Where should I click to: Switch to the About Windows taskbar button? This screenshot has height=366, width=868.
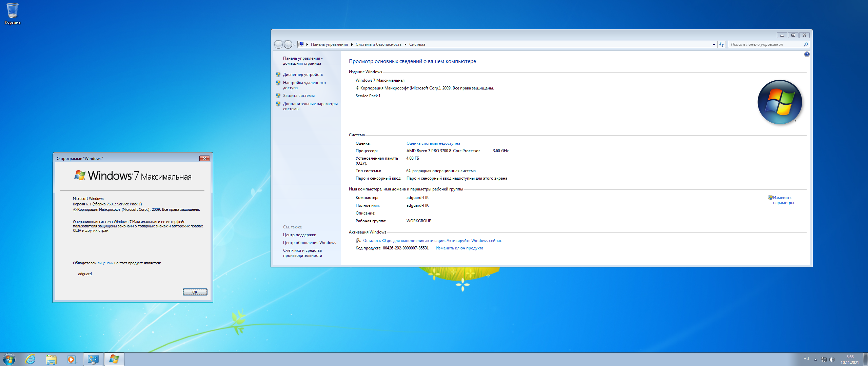(x=114, y=359)
